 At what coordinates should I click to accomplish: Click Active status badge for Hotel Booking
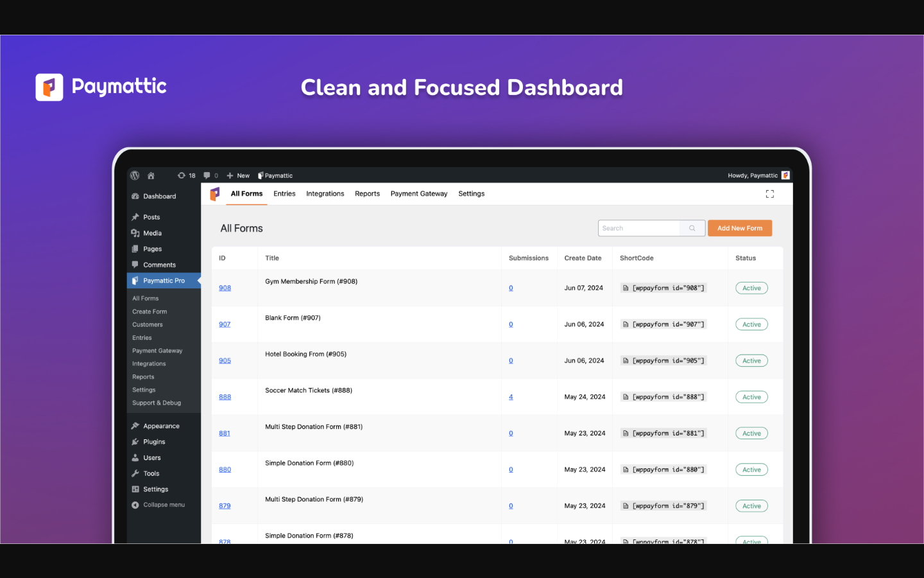[x=751, y=361]
